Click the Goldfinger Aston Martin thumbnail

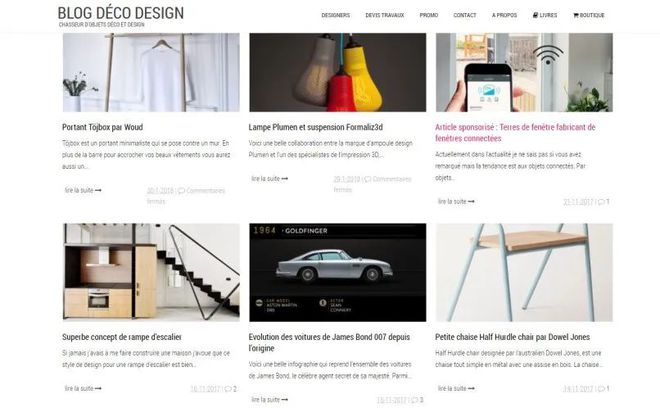pyautogui.click(x=338, y=272)
